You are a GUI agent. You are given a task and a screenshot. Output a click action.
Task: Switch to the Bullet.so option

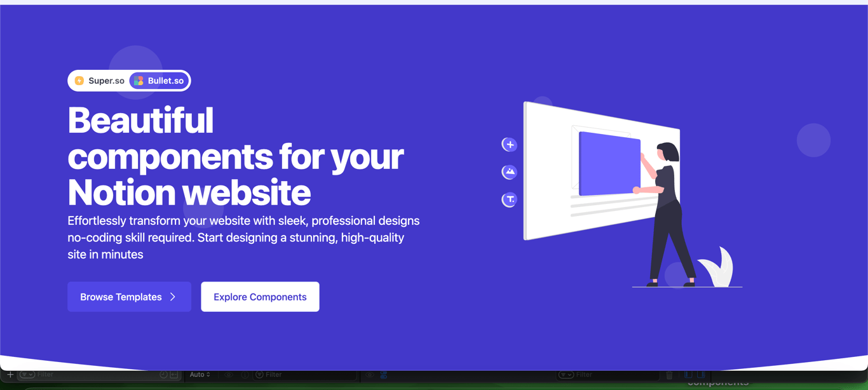pyautogui.click(x=159, y=81)
